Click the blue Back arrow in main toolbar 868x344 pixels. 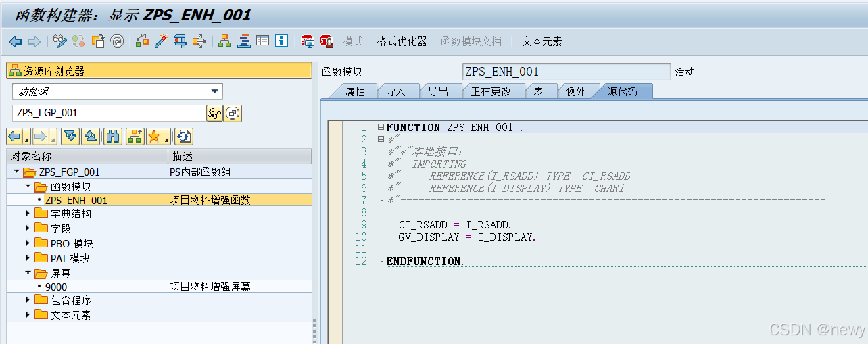pyautogui.click(x=16, y=41)
